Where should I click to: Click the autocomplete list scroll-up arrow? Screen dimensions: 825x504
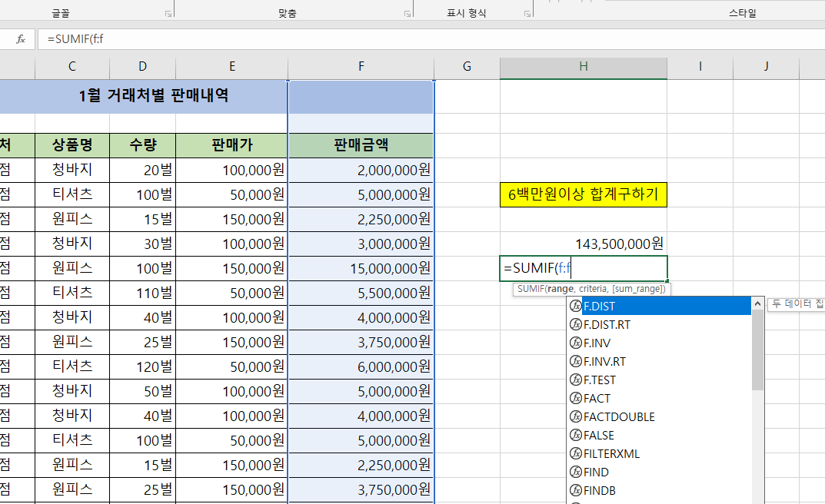pos(757,303)
